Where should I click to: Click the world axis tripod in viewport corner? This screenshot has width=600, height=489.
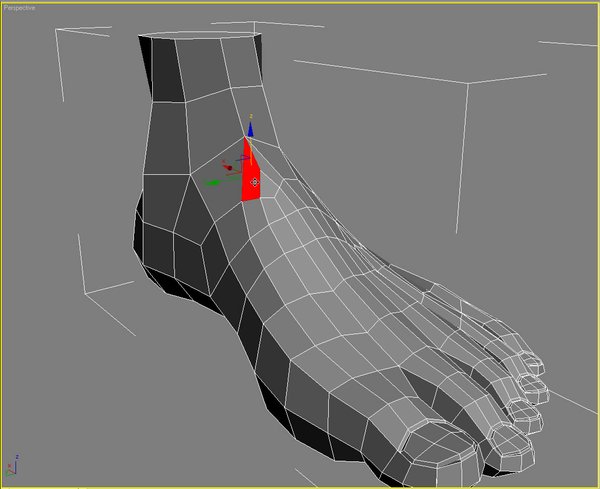tap(13, 466)
